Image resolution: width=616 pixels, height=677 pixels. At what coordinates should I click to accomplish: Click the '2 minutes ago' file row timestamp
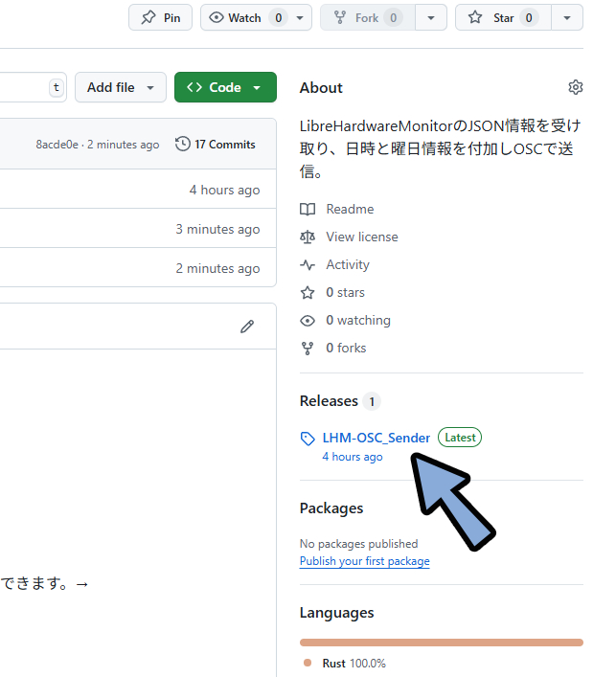point(217,268)
